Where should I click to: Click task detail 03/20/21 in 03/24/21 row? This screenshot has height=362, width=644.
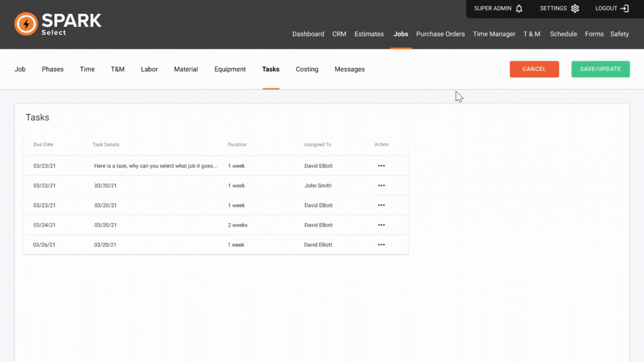click(105, 225)
